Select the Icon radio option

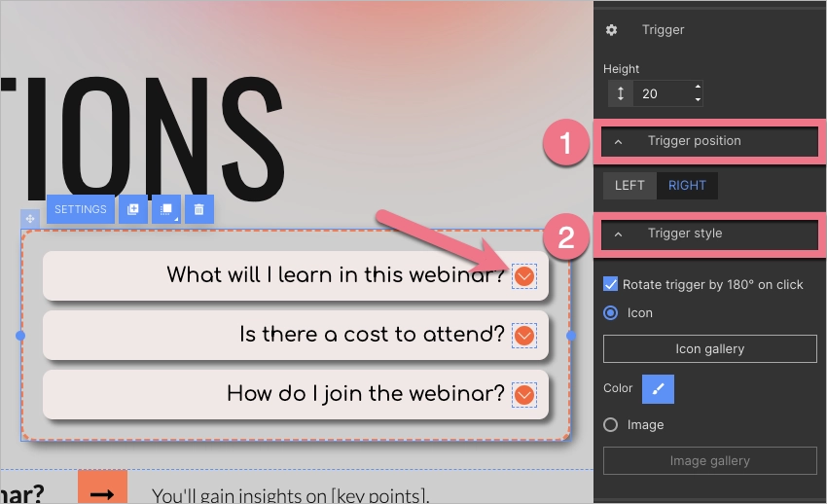pos(610,313)
